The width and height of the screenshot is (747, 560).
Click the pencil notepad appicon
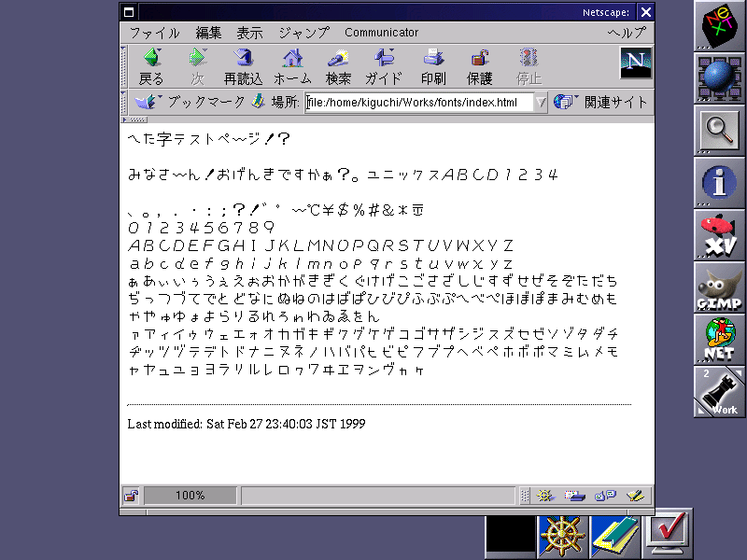point(615,537)
